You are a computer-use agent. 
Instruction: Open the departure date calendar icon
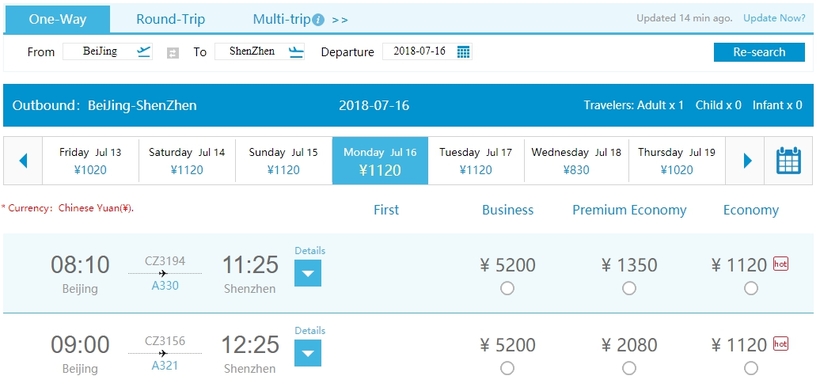463,52
